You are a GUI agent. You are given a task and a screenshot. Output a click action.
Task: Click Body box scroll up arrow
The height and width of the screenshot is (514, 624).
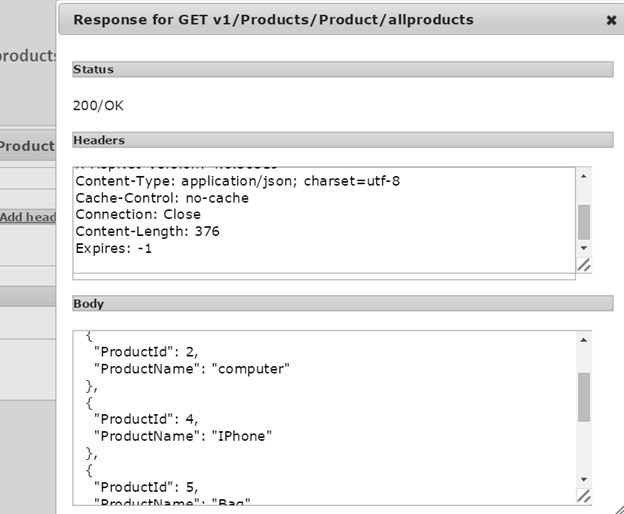coord(584,341)
